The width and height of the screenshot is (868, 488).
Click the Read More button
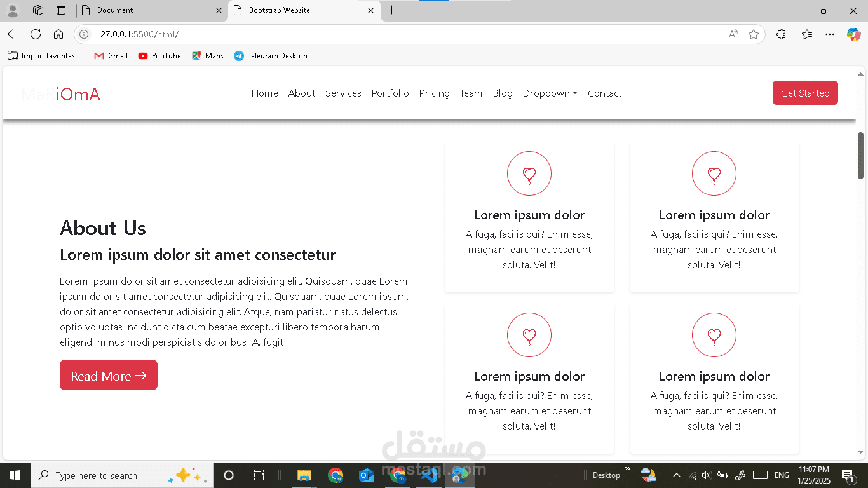109,376
